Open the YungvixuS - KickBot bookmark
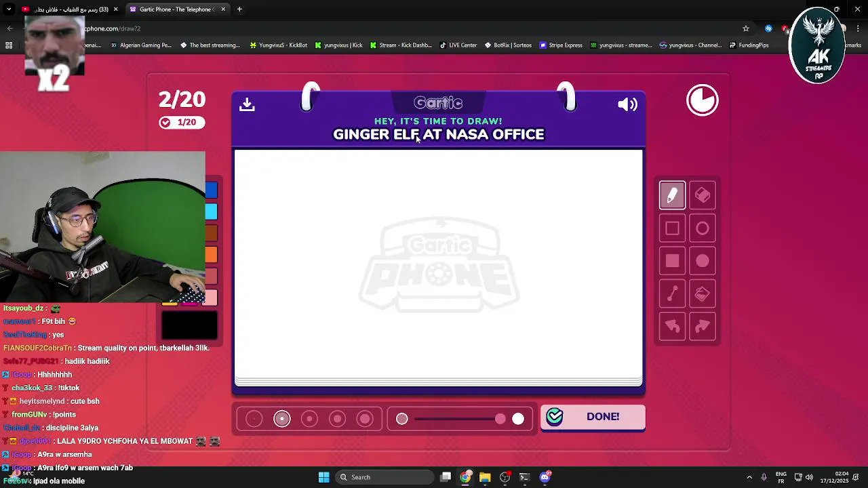 pos(278,45)
